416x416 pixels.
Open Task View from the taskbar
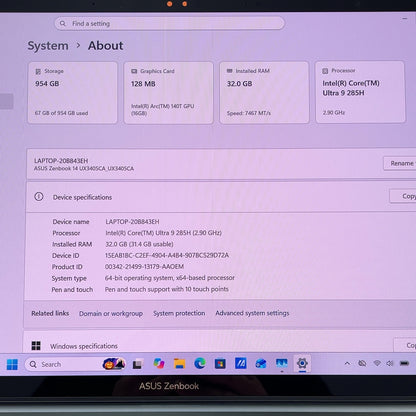click(x=137, y=364)
